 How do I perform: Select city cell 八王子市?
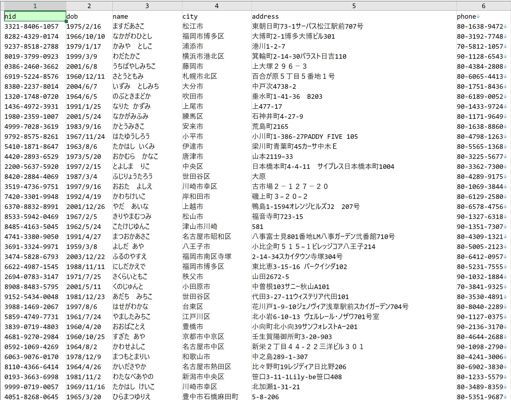[x=216, y=246]
